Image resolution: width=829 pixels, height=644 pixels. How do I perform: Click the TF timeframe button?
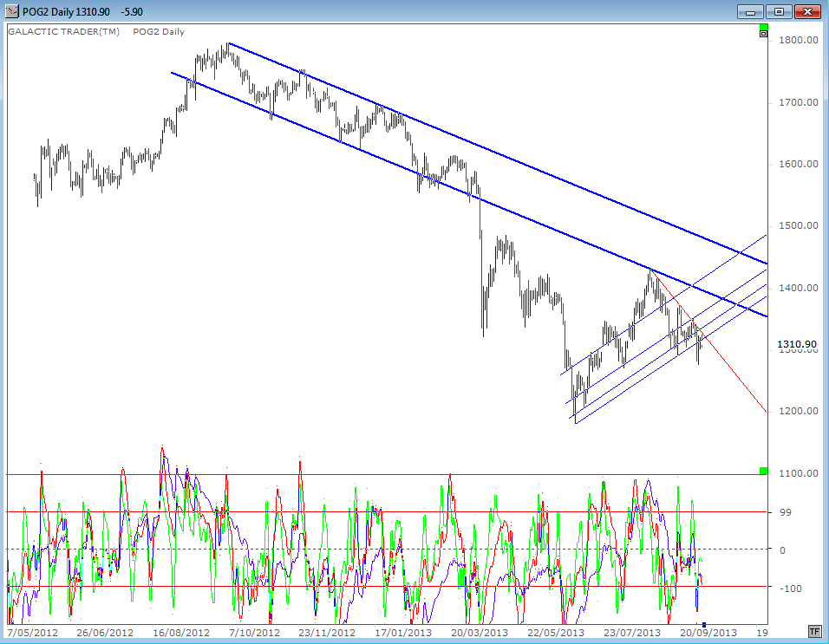(814, 631)
